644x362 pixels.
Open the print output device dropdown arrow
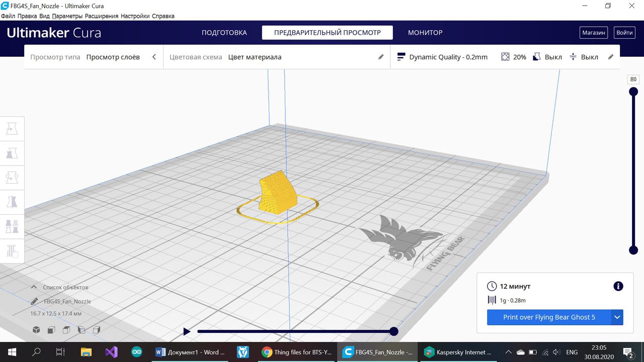click(617, 317)
